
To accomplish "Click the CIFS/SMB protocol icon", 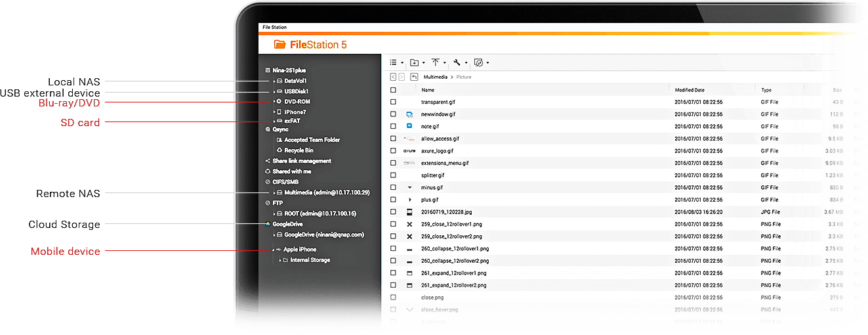I will coord(268,182).
